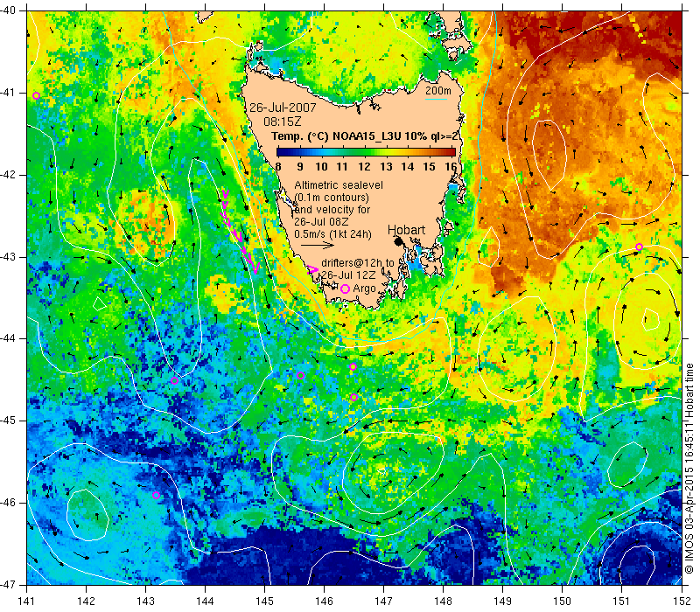
Task: Click the 'and velocity for' text
Action: (x=332, y=209)
